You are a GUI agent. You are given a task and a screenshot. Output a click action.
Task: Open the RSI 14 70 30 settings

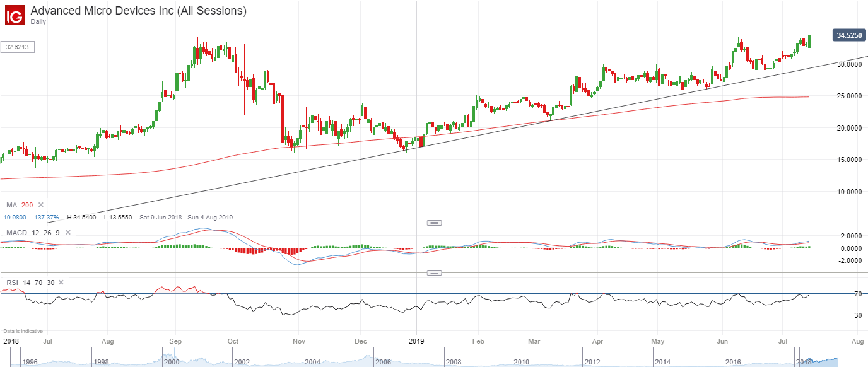click(x=30, y=283)
